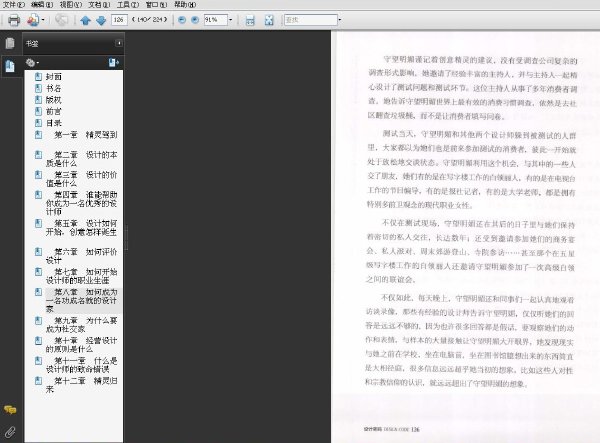Image resolution: width=600 pixels, height=443 pixels.
Task: Open the 编辑 (Edit) menu
Action: (x=42, y=5)
